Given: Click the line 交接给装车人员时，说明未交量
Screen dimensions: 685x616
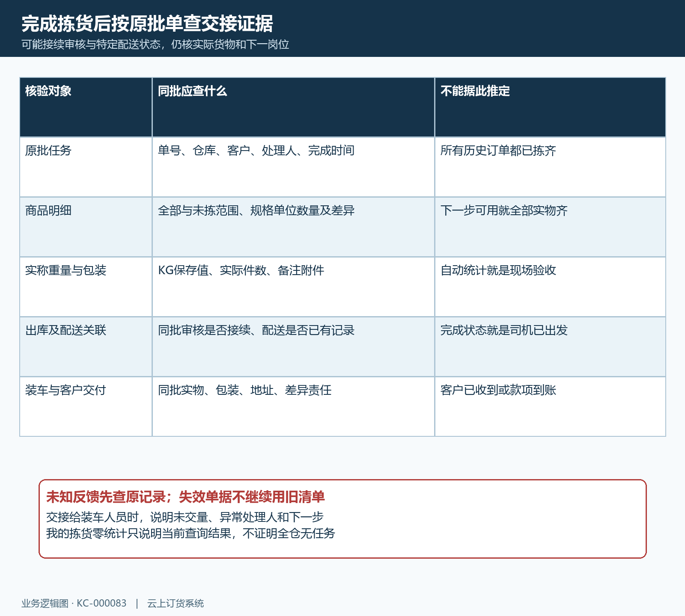Looking at the screenshot, I should pos(128,517).
